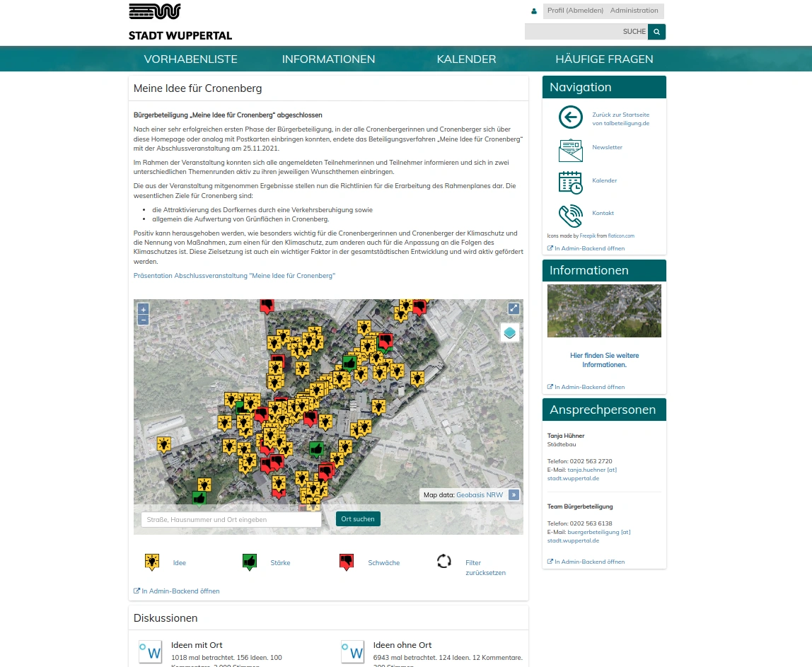This screenshot has height=667, width=812.
Task: Expand map attribution arrow next to Geobasis NRW
Action: tap(514, 495)
